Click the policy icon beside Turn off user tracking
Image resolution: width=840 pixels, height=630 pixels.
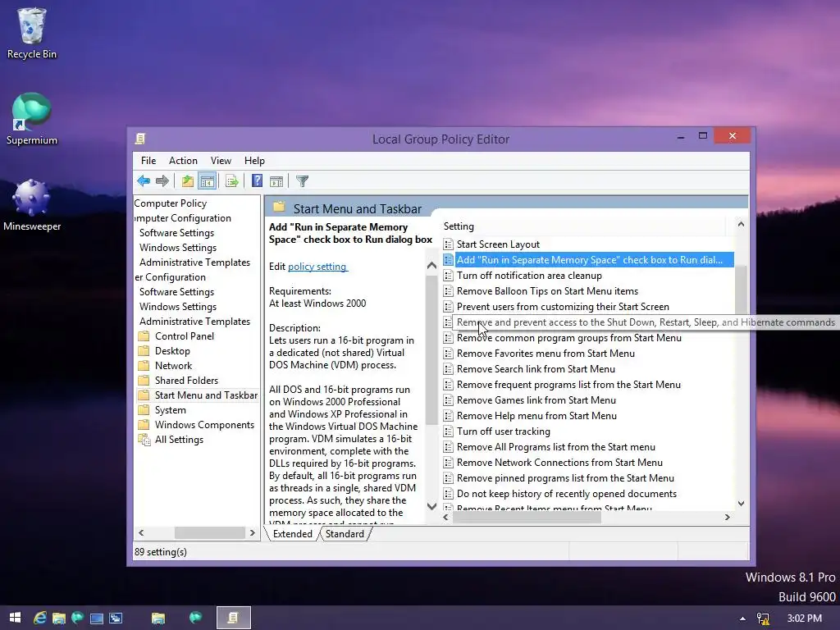pyautogui.click(x=449, y=431)
